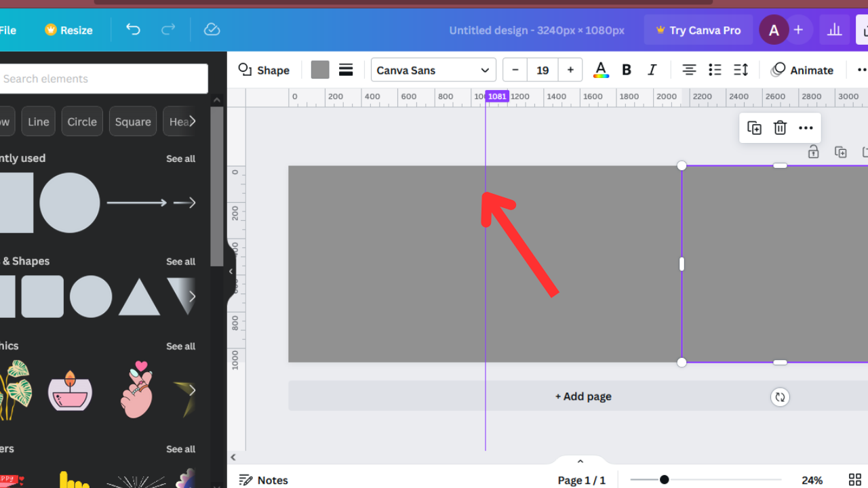Toggle bulleted list
Viewport: 868px width, 488px height.
click(x=715, y=70)
